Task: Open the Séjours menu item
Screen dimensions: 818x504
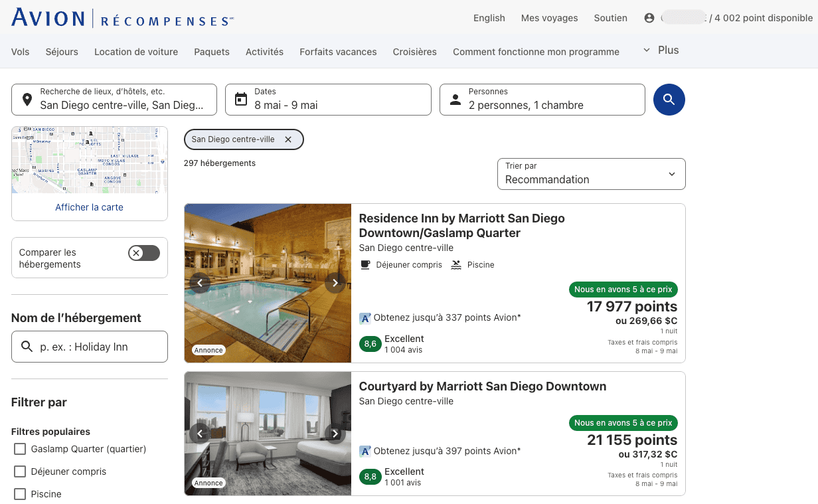Action: pyautogui.click(x=62, y=52)
